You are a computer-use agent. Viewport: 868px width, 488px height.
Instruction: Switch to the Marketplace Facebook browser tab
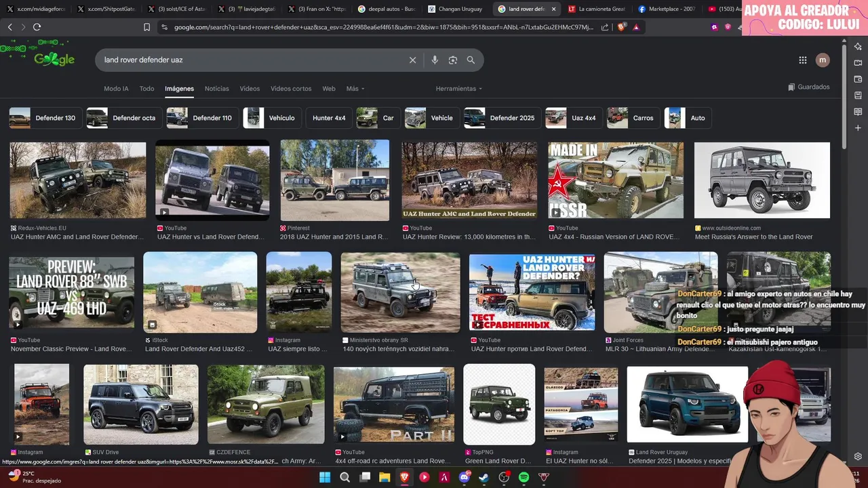click(666, 9)
